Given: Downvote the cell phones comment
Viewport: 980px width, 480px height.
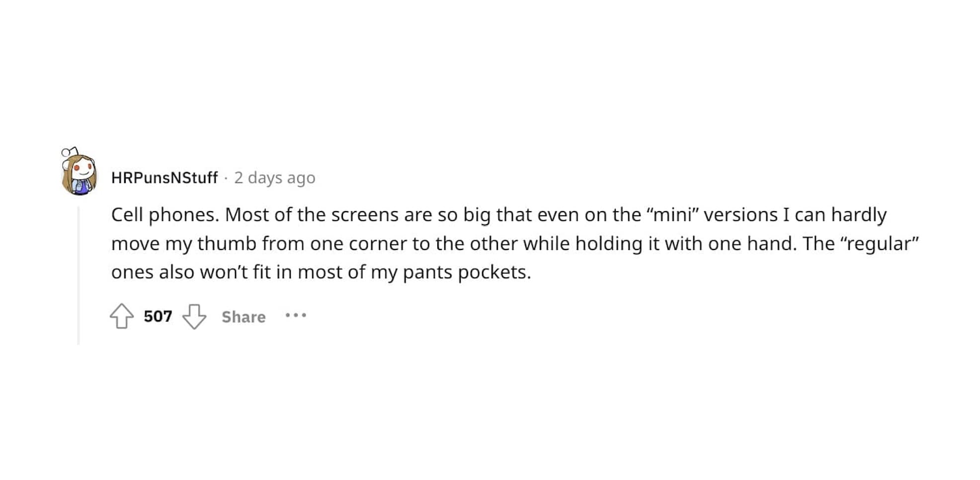Looking at the screenshot, I should point(194,317).
